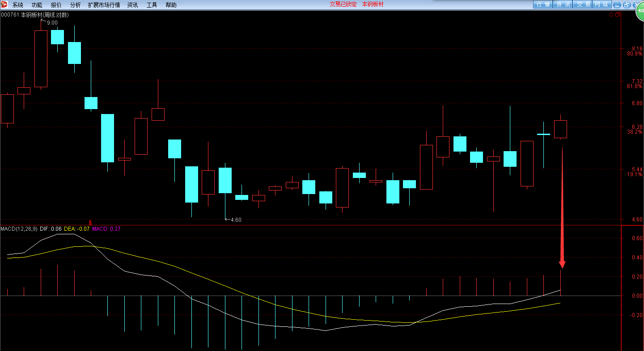This screenshot has height=351, width=644.
Task: Restore down the application window
Action: coord(627,4)
